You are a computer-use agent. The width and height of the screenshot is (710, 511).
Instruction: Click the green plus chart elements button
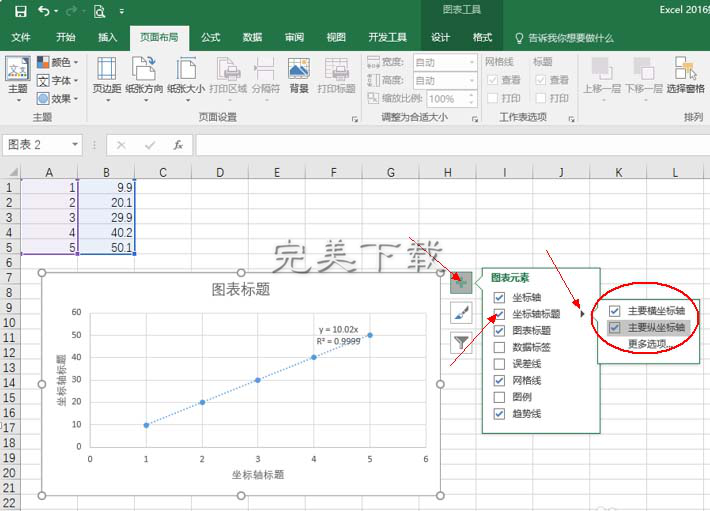pos(461,281)
